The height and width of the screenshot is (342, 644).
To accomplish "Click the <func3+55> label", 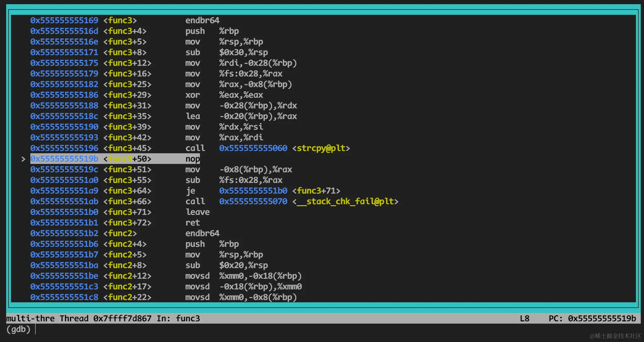I will pyautogui.click(x=127, y=180).
